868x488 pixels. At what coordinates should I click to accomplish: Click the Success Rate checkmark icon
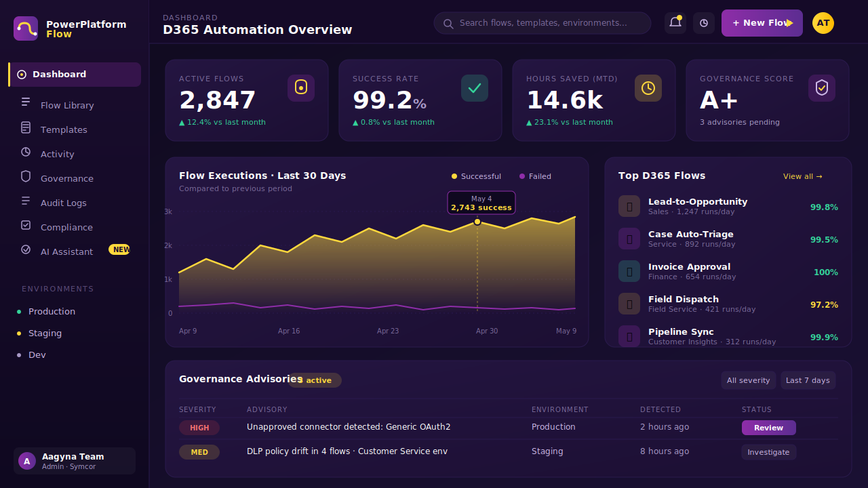pyautogui.click(x=475, y=88)
